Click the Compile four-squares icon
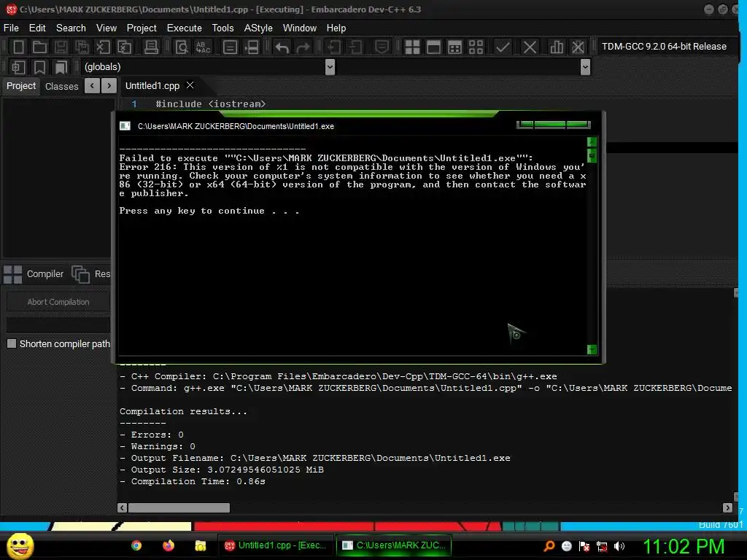The image size is (747, 560). click(x=412, y=47)
